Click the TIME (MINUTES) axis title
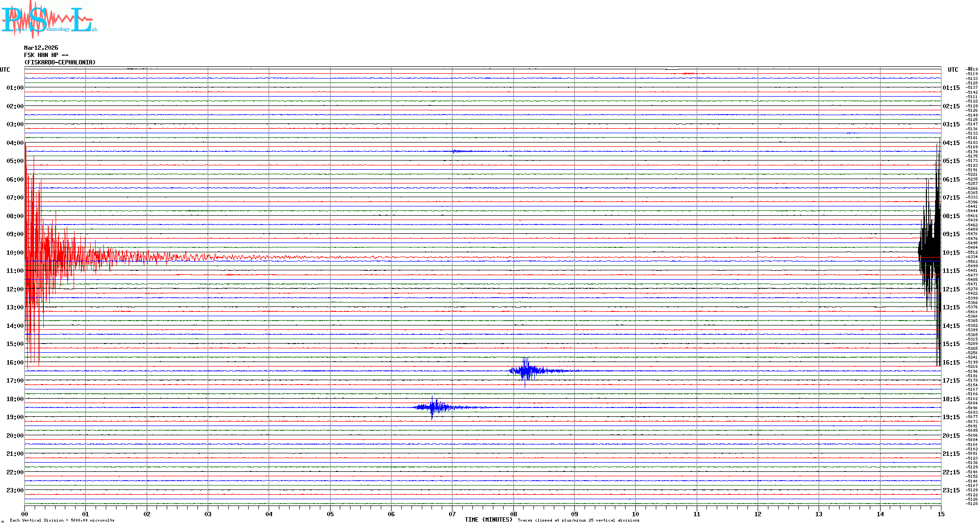 point(488,520)
